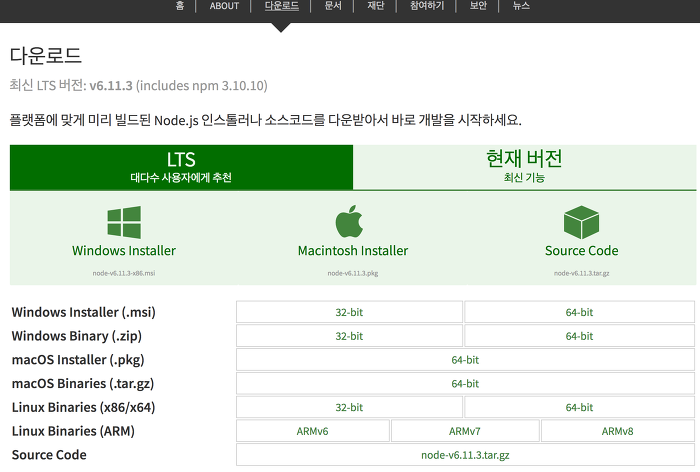Click the Windows Installer title link
Screen dimensions: 700x472
124,251
